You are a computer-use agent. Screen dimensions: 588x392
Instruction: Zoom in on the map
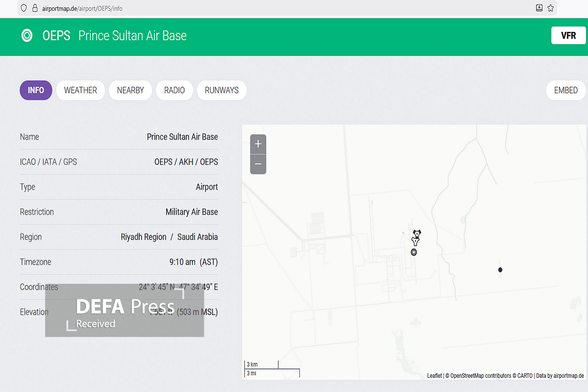(x=258, y=144)
